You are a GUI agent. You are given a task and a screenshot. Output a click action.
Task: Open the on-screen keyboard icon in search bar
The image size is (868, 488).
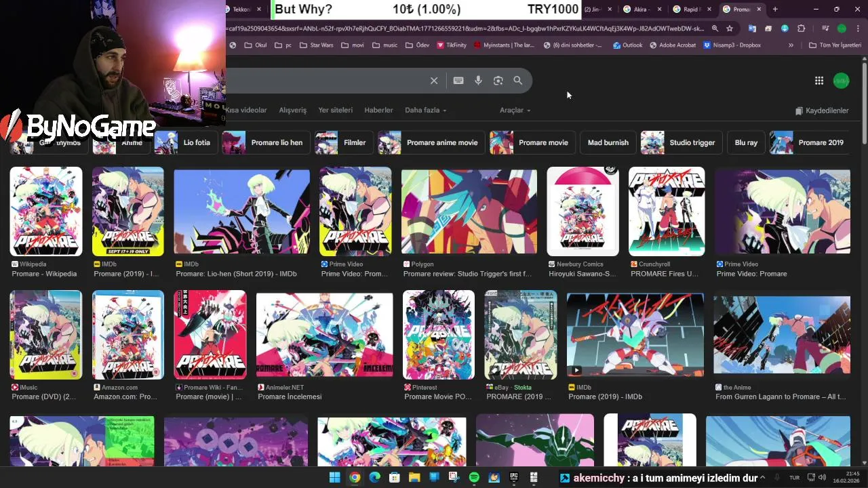tap(458, 81)
